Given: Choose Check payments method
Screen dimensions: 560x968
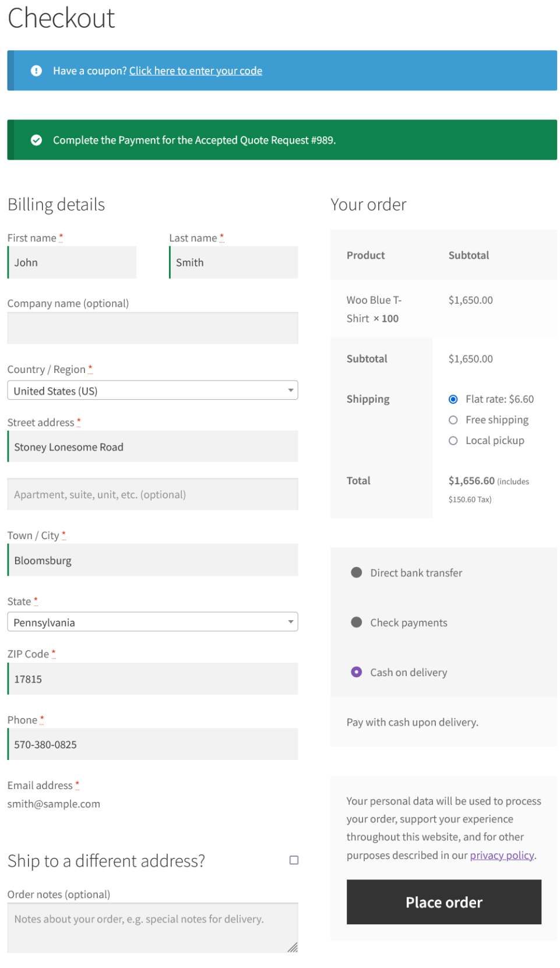Looking at the screenshot, I should pos(357,622).
